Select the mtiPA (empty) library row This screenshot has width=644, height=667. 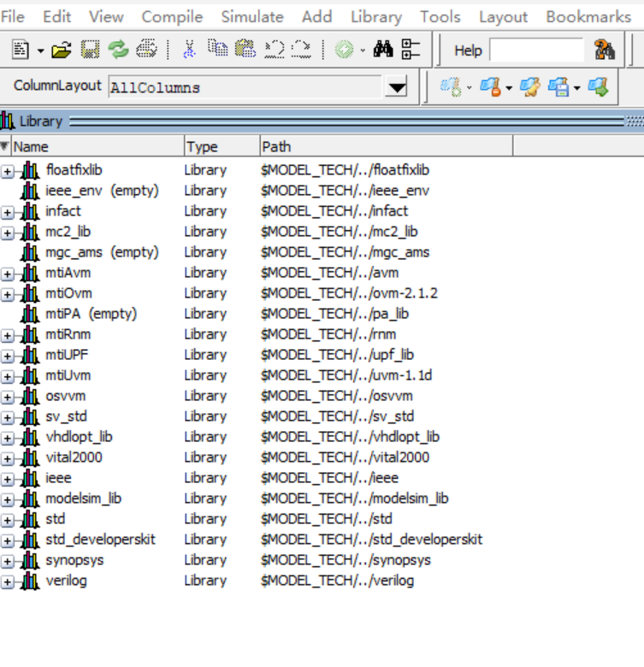[257, 314]
